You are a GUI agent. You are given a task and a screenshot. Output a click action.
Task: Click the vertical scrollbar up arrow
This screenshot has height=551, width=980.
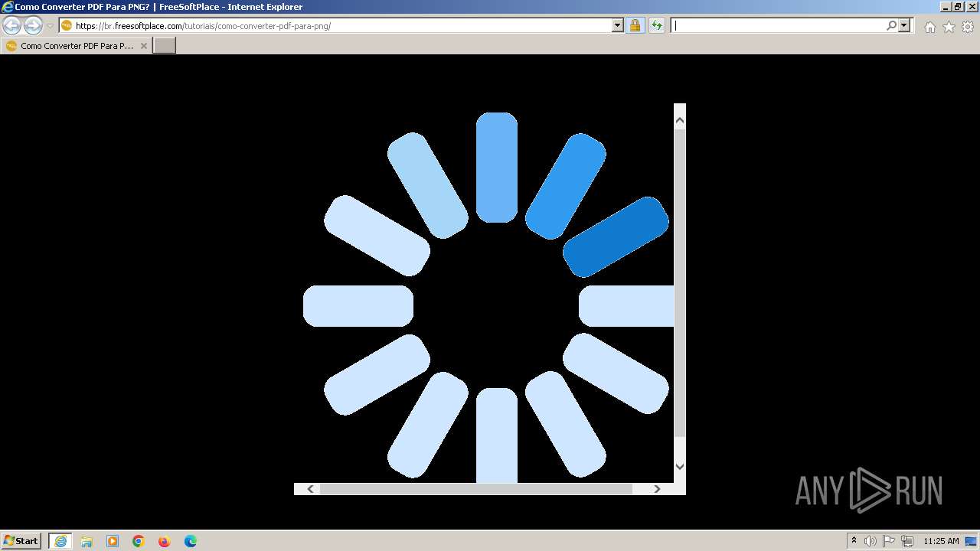(679, 121)
